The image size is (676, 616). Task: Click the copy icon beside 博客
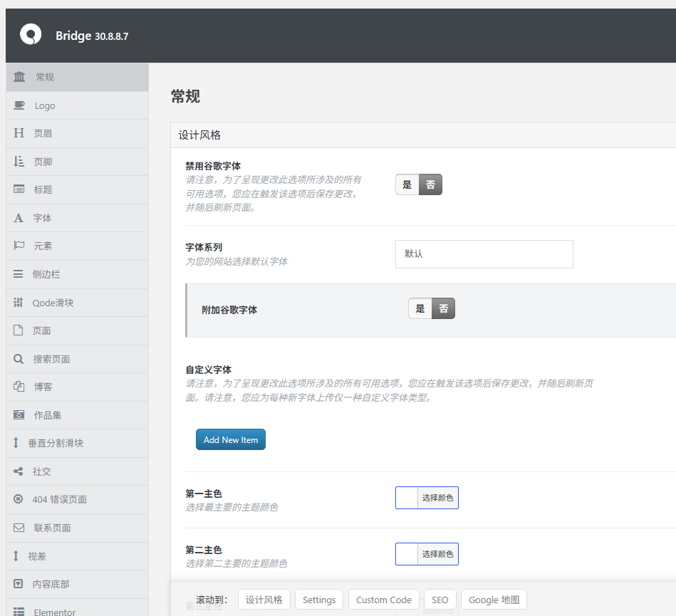pos(19,387)
